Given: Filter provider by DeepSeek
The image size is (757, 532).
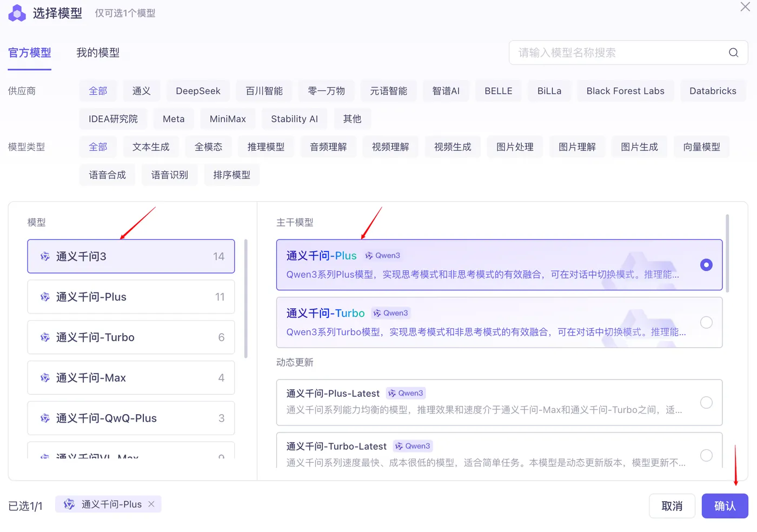Looking at the screenshot, I should pos(198,91).
